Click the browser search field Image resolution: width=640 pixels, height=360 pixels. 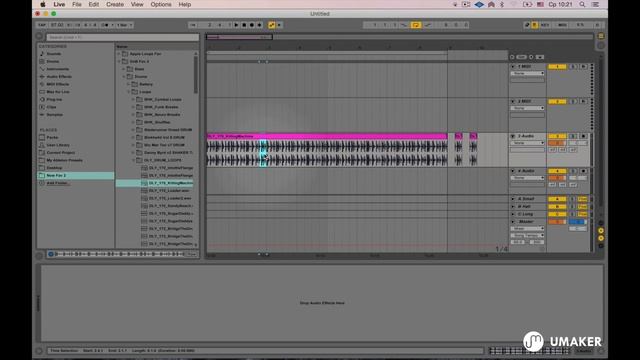coord(122,37)
